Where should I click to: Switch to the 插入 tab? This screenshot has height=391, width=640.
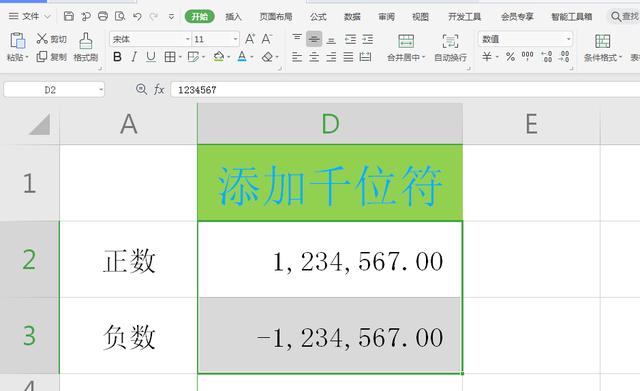point(233,17)
